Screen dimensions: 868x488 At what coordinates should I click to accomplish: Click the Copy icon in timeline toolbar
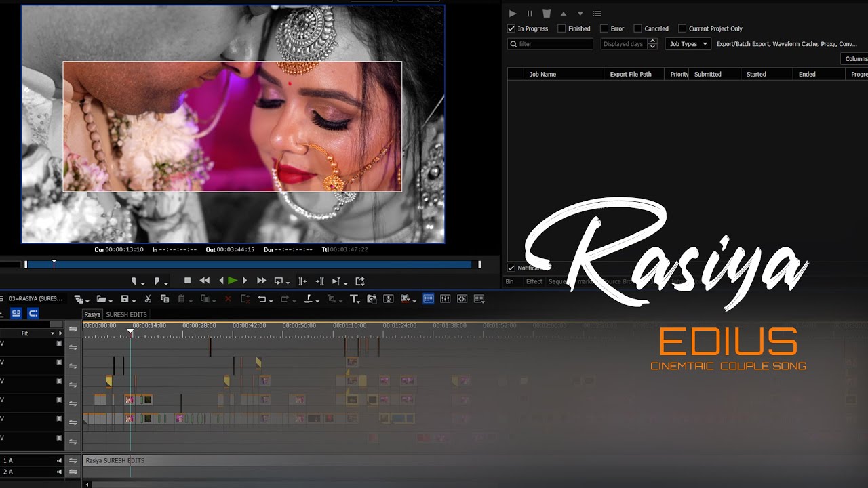[x=165, y=299]
